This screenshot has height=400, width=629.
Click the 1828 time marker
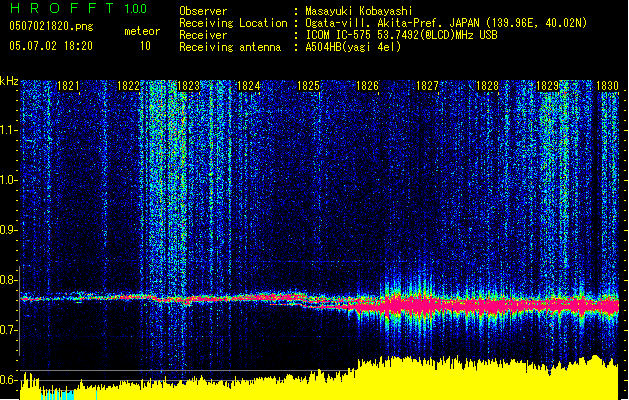(487, 86)
